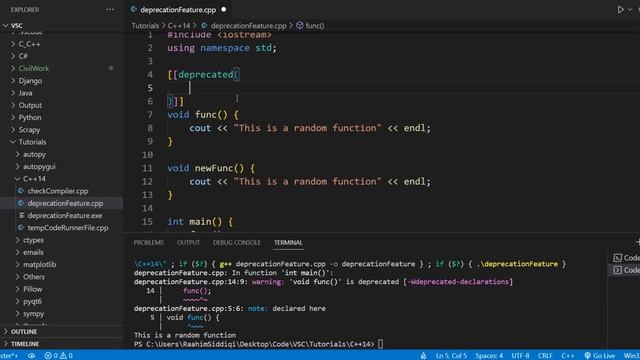Change indentation via Spaces: 4

point(489,356)
